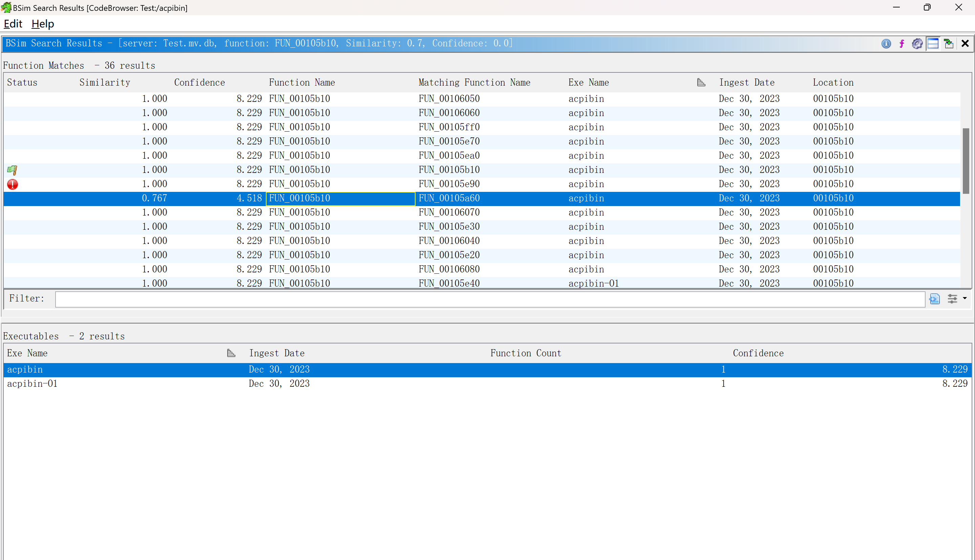Viewport: 975px width, 560px height.
Task: Sort by Matching Function Name column
Action: (474, 82)
